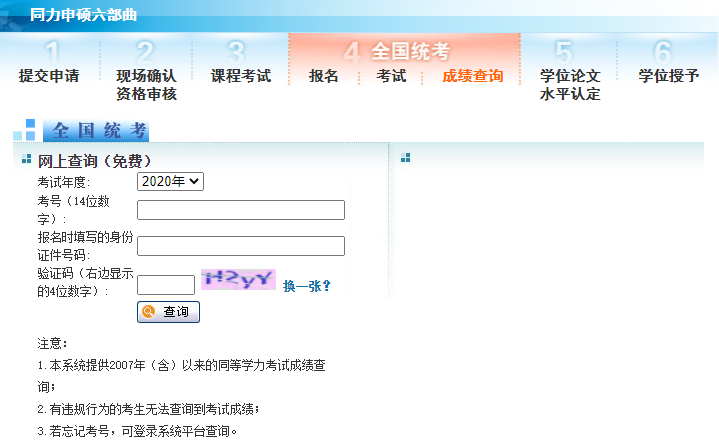This screenshot has height=440, width=719.
Task: Click the 换一张? refresh captcha link
Action: click(x=306, y=286)
